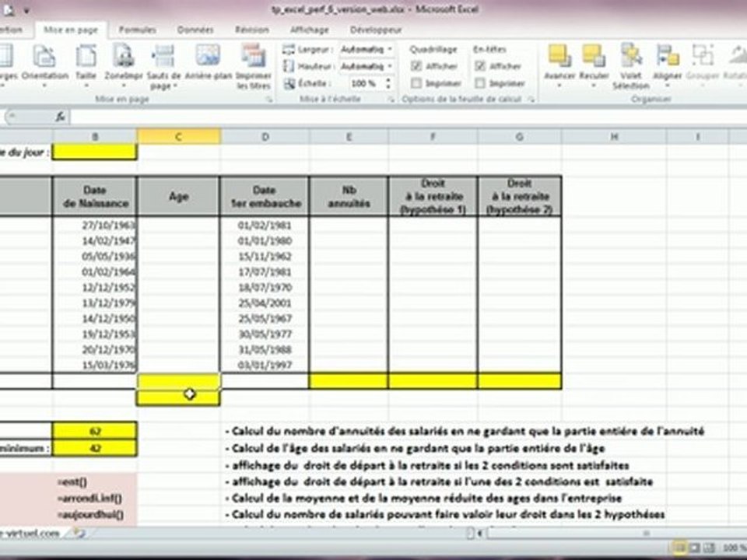The image size is (747, 560).
Task: Open the Avancer dropdown arrow
Action: [559, 86]
